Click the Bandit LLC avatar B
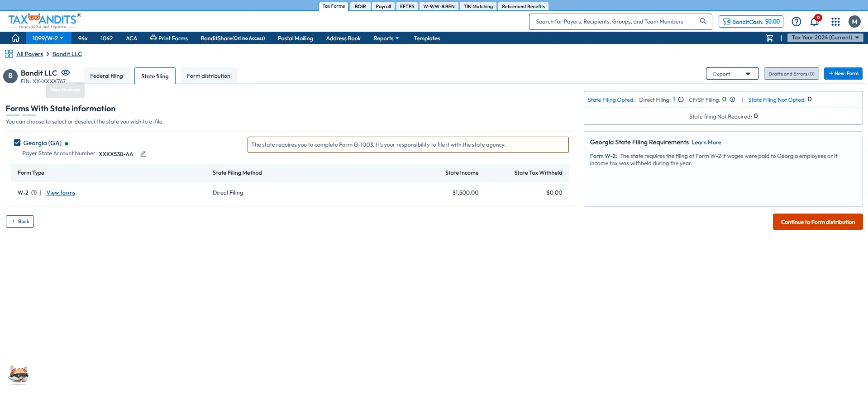Screen dimensions: 868x414 coord(10,76)
